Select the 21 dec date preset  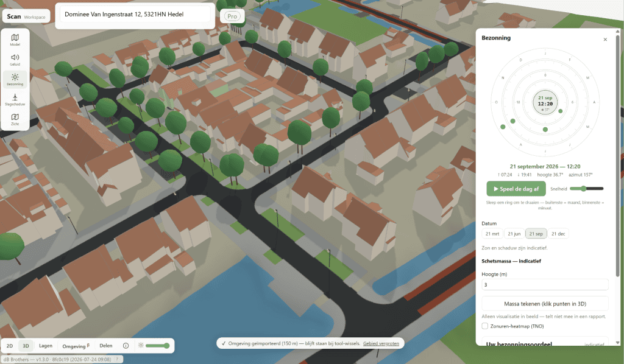click(558, 234)
